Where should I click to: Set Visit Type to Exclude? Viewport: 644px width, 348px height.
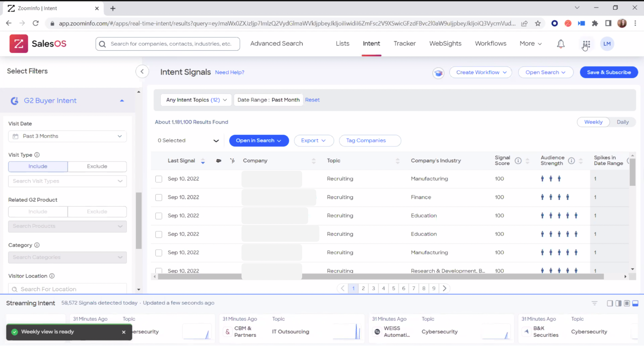[x=97, y=166]
